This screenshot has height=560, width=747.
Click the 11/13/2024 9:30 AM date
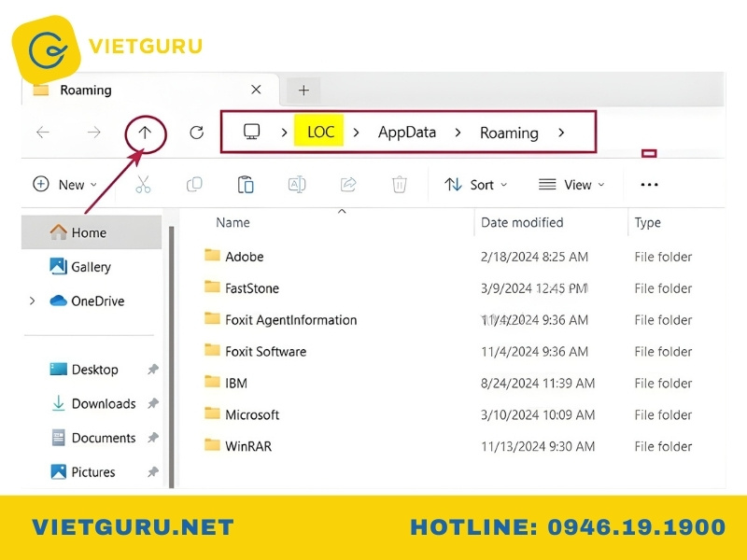point(538,447)
